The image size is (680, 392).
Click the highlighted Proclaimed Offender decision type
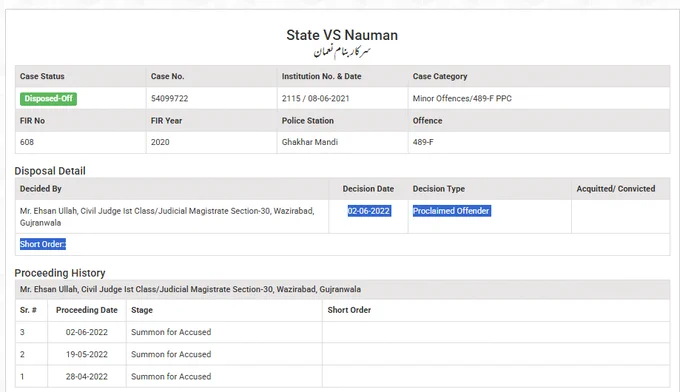tap(451, 211)
